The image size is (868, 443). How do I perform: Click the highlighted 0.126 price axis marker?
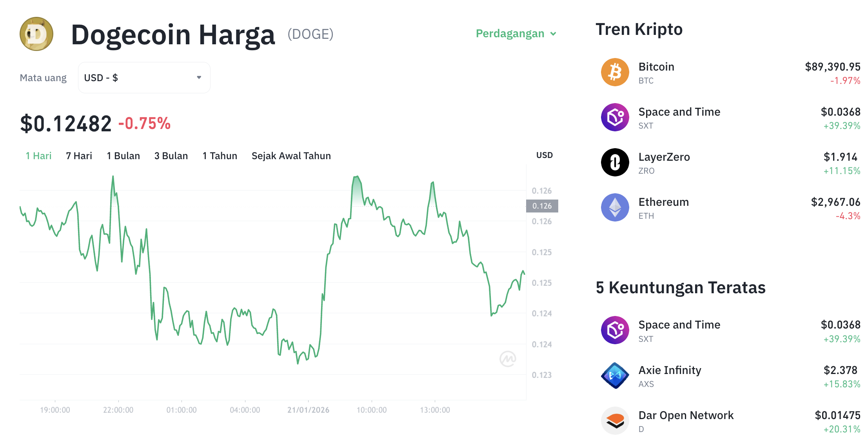(542, 205)
